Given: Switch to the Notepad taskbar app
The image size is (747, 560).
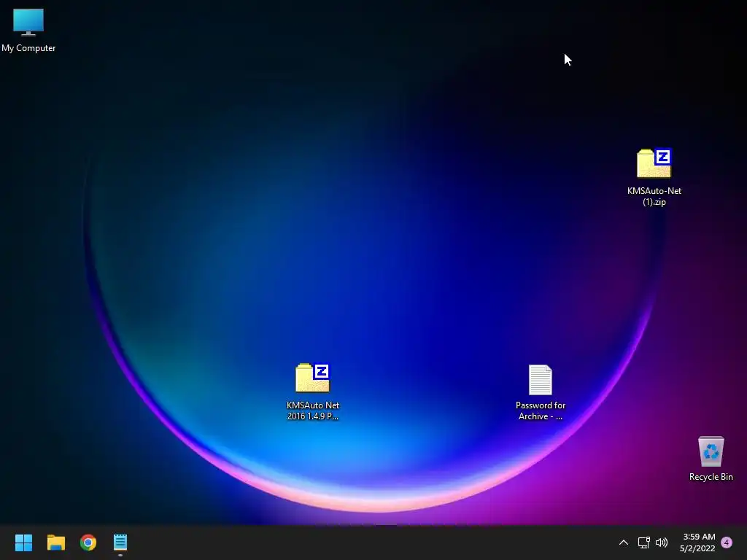Looking at the screenshot, I should (120, 542).
